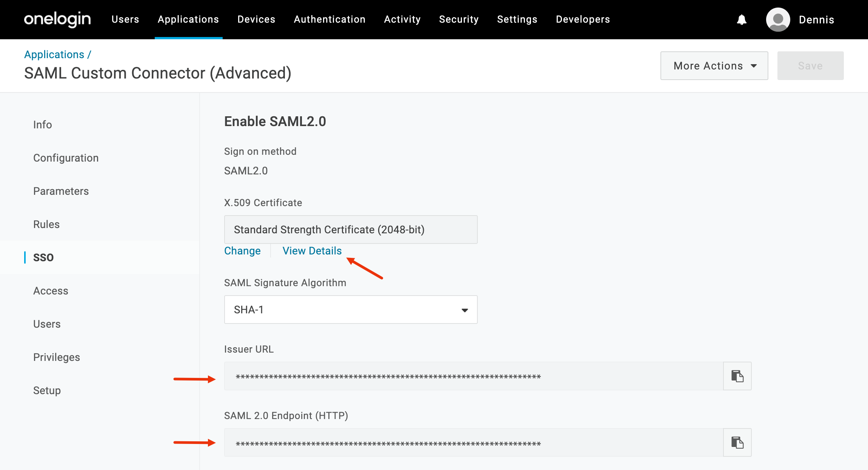Select the Access sidebar tab
The width and height of the screenshot is (868, 470).
coord(51,291)
